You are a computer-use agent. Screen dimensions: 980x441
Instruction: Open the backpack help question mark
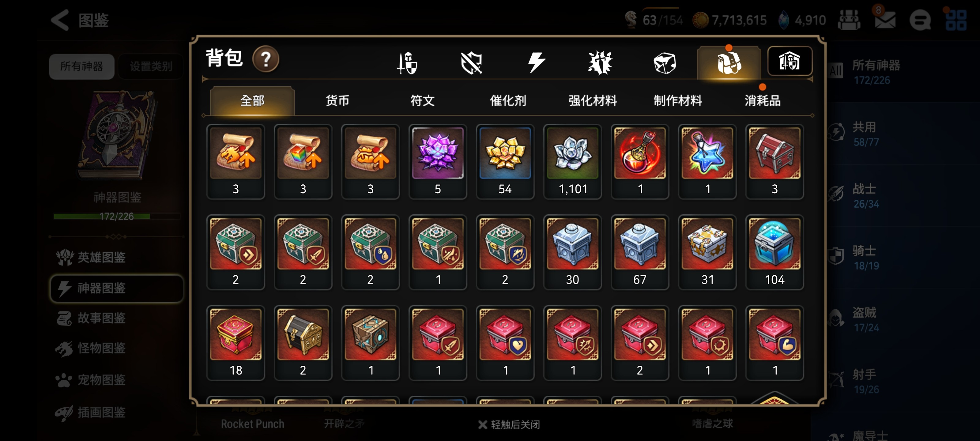click(x=266, y=59)
